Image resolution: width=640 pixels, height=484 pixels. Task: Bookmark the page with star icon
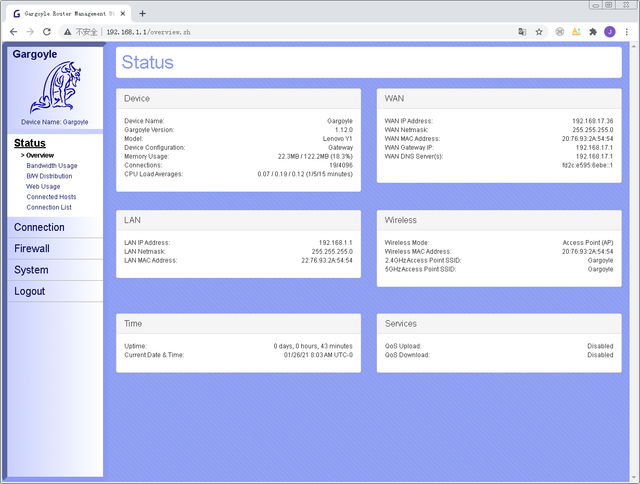point(539,32)
